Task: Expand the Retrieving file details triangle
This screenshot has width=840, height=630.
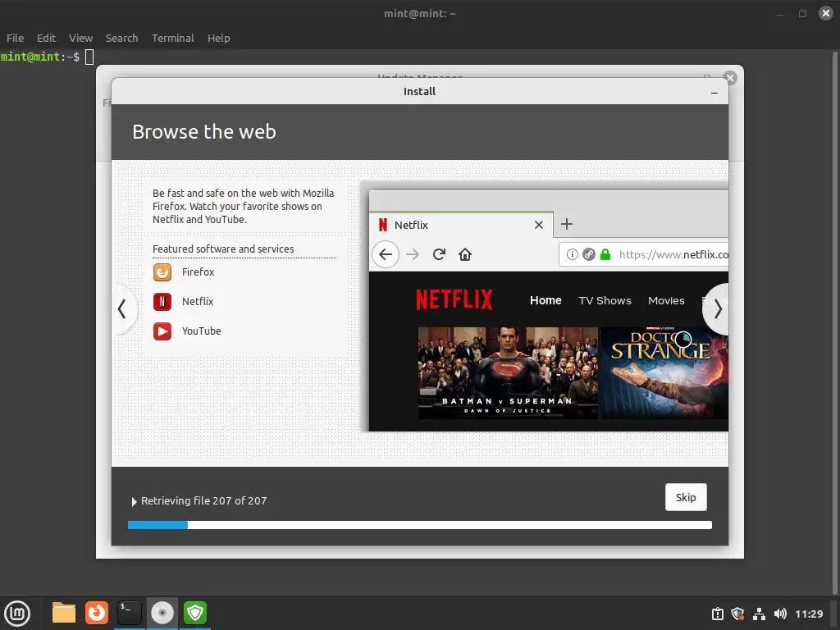Action: point(134,501)
